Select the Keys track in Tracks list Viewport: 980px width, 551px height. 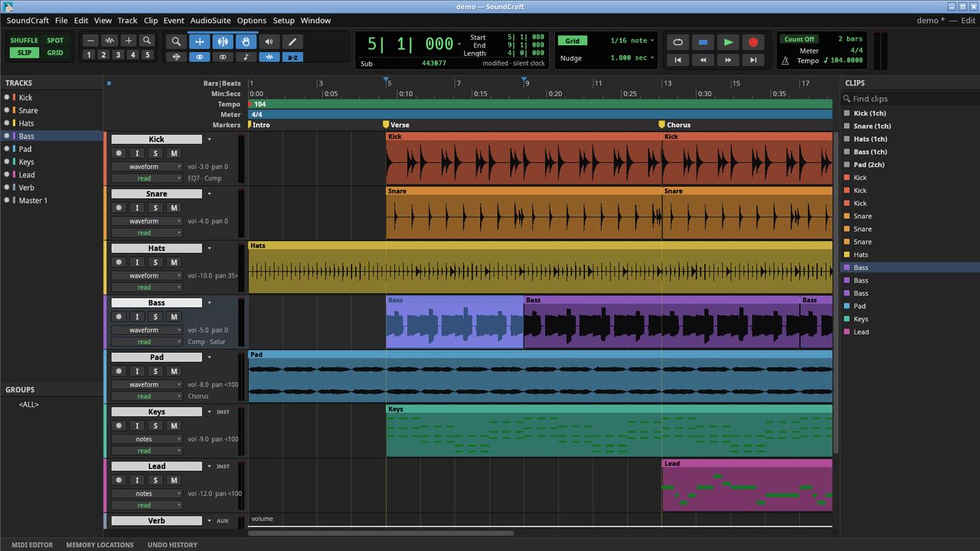tap(51, 161)
